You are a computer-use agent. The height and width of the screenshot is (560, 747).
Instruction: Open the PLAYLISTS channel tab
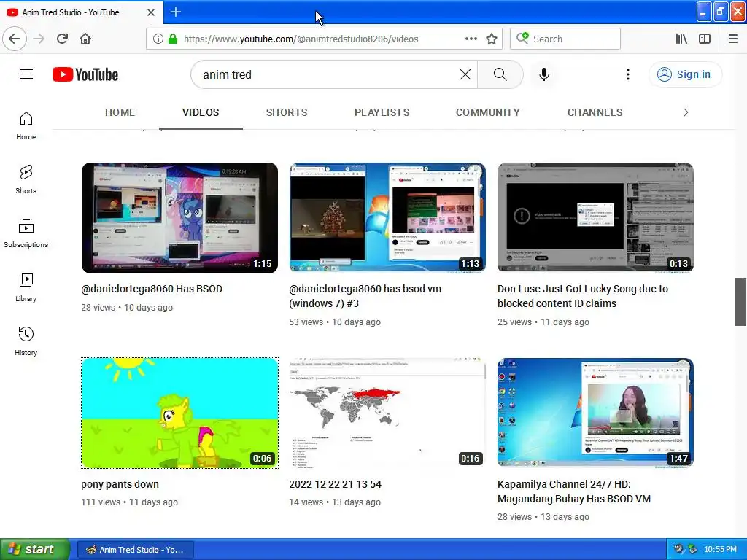[382, 112]
